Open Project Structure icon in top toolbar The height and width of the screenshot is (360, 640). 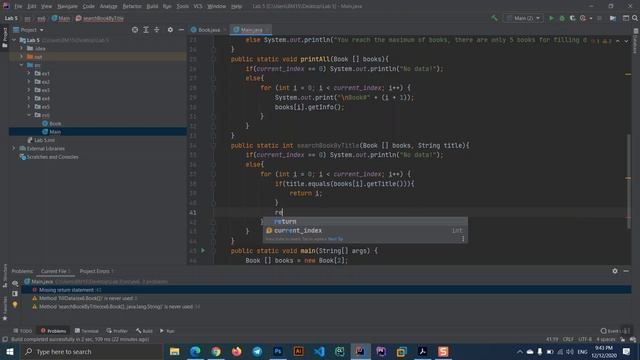(613, 18)
